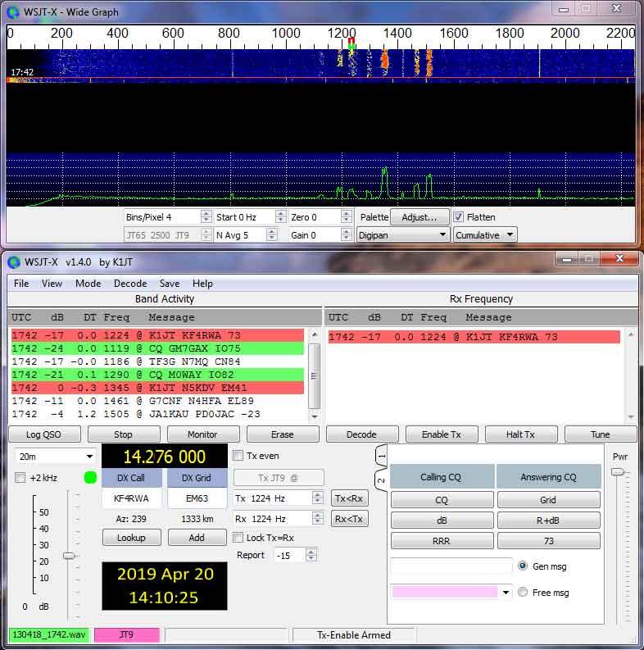Click the green monitor status indicator

(90, 478)
